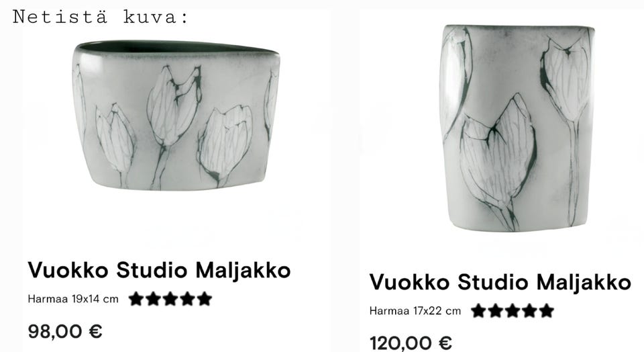This screenshot has height=352, width=644.
Task: Click first star of the left product rating
Action: click(136, 299)
